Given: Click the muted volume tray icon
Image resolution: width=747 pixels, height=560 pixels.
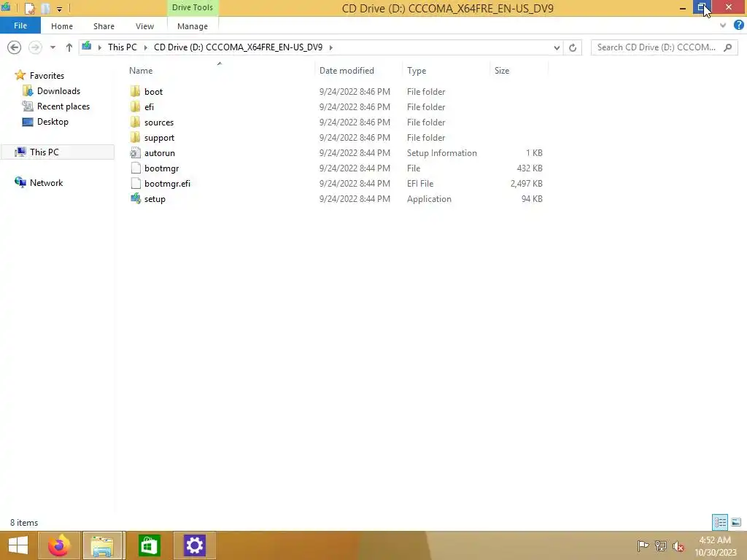Looking at the screenshot, I should tap(678, 545).
